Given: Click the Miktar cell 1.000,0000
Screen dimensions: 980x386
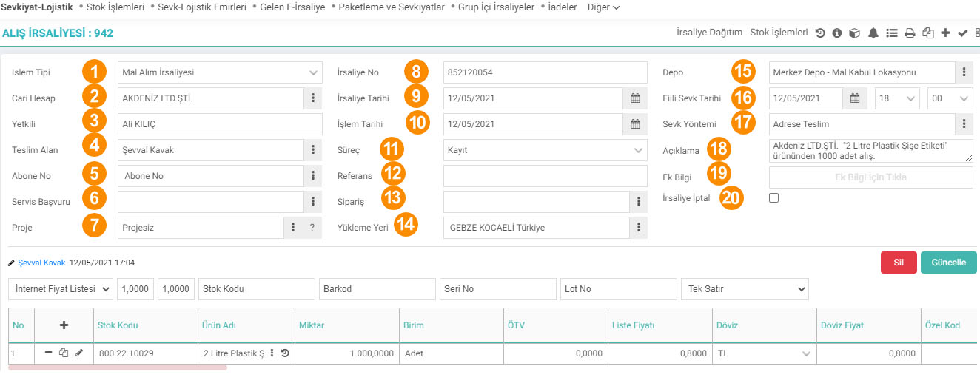Looking at the screenshot, I should click(346, 353).
